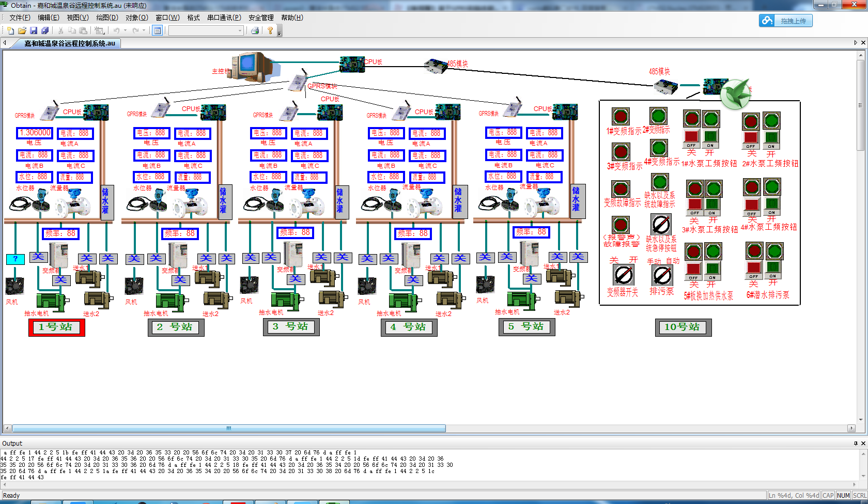The width and height of the screenshot is (868, 504).
Task: Click the New file toolbar icon
Action: click(x=10, y=30)
